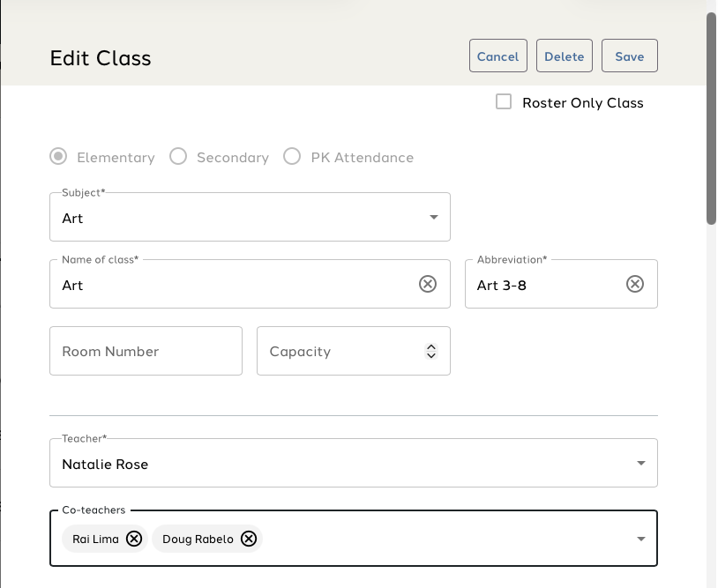The width and height of the screenshot is (718, 588).
Task: Clear the Abbreviation field
Action: pyautogui.click(x=635, y=284)
